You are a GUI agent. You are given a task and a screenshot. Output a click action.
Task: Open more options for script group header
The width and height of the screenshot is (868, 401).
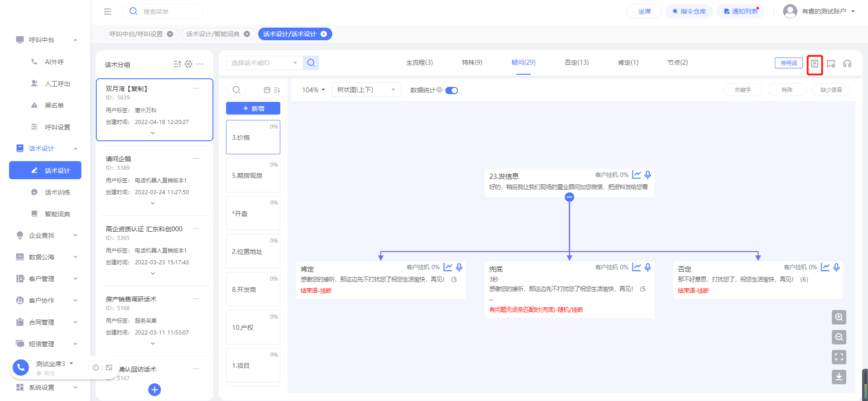coord(200,64)
